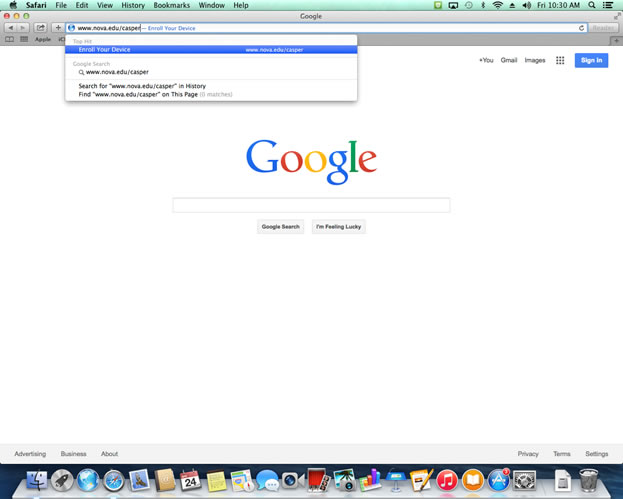Reload the page with the refresh icon
This screenshot has height=499, width=623.
(581, 28)
